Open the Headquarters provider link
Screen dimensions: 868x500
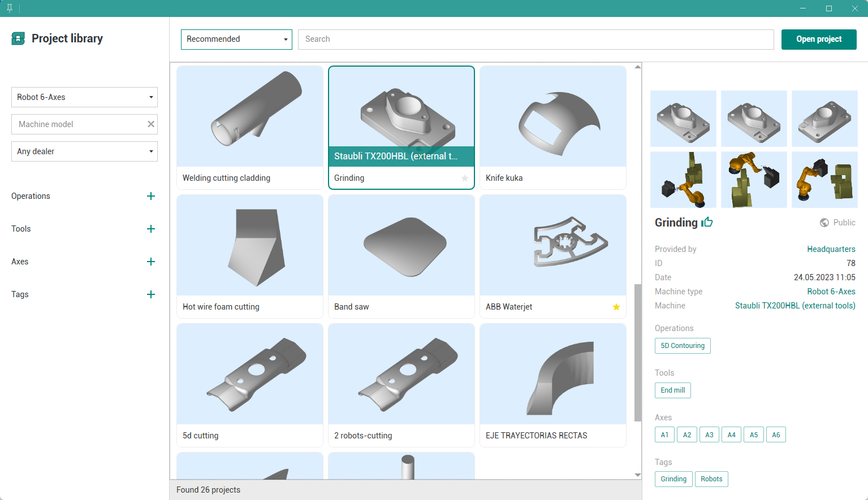[831, 249]
